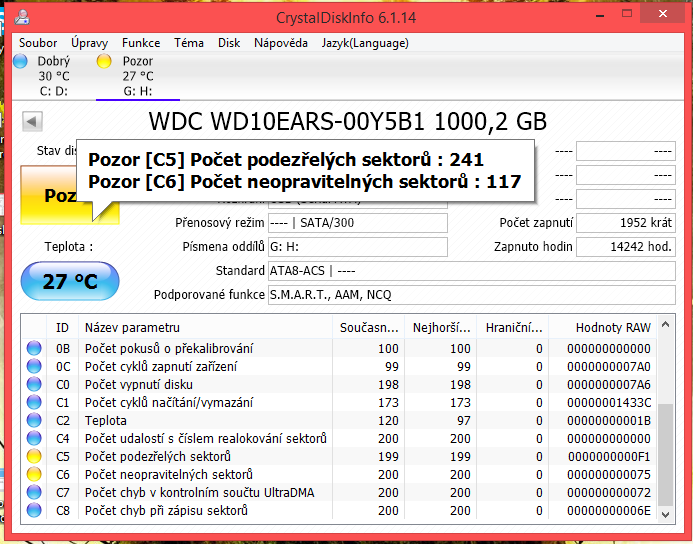Click the CrystalDiskInfo app icon in title bar
The image size is (693, 544).
(21, 17)
